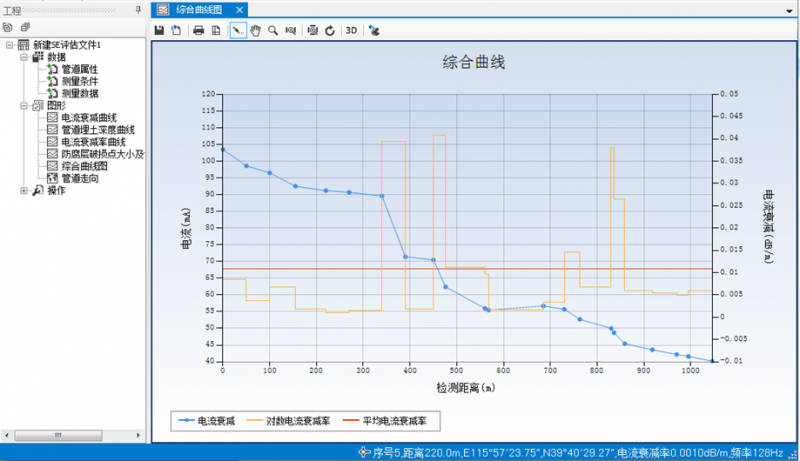Click second stacked-windows icon under 工程 header
Image resolution: width=800 pixels, height=461 pixels.
pyautogui.click(x=25, y=28)
